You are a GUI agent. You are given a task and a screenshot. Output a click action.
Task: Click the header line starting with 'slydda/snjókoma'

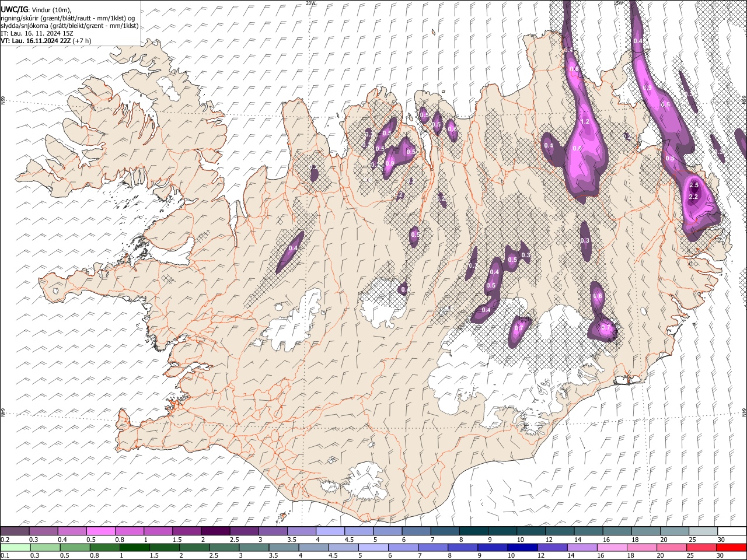tap(69, 26)
